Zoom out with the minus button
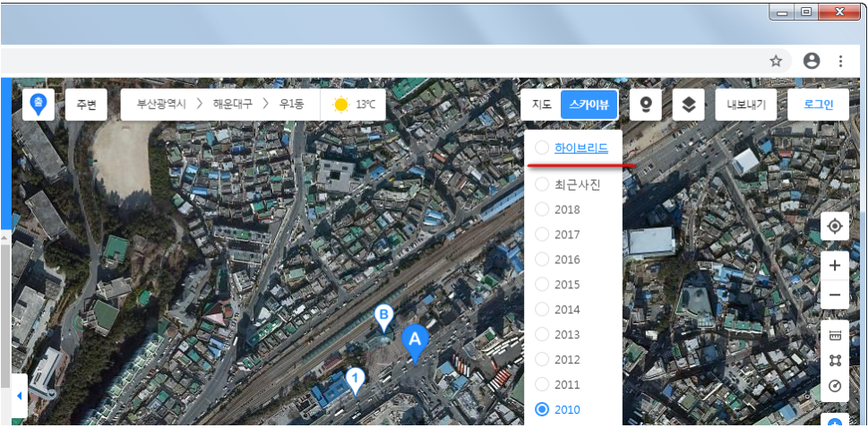The width and height of the screenshot is (868, 428). 835,295
